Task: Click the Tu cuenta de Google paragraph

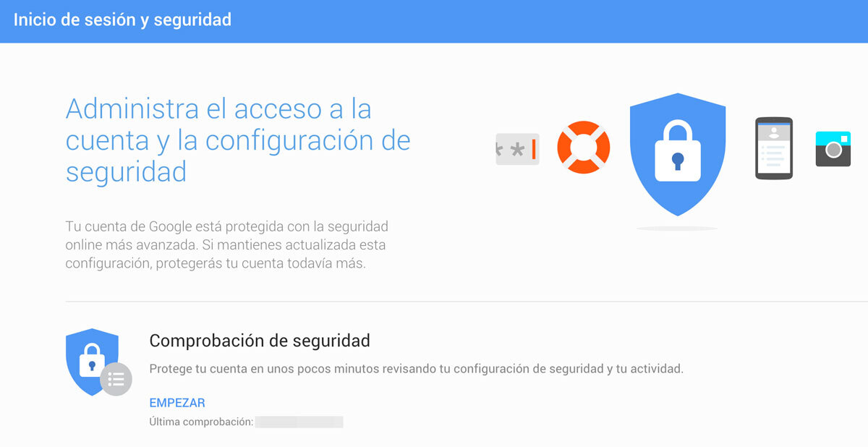Action: click(227, 245)
